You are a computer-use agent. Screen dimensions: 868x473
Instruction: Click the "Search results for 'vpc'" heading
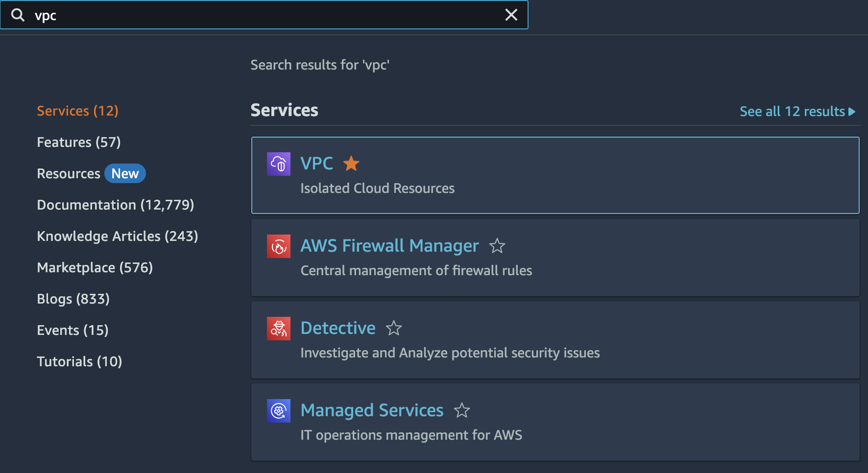(320, 65)
